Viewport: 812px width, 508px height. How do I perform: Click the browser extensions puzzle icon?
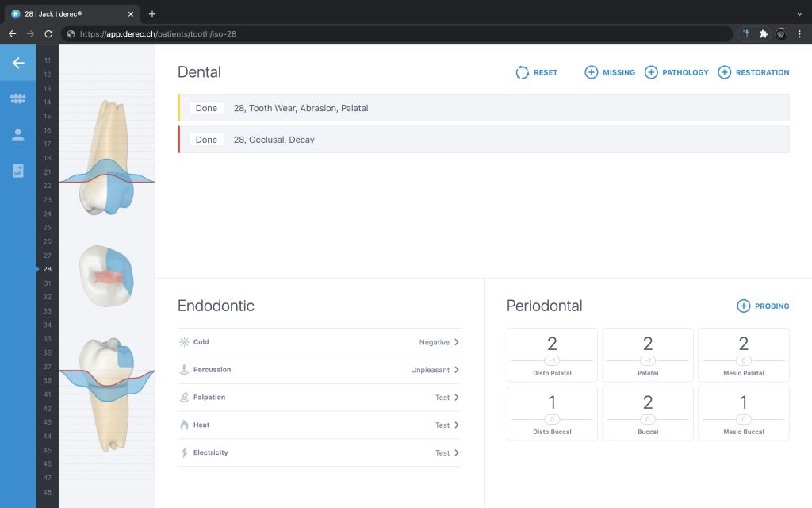coord(763,33)
